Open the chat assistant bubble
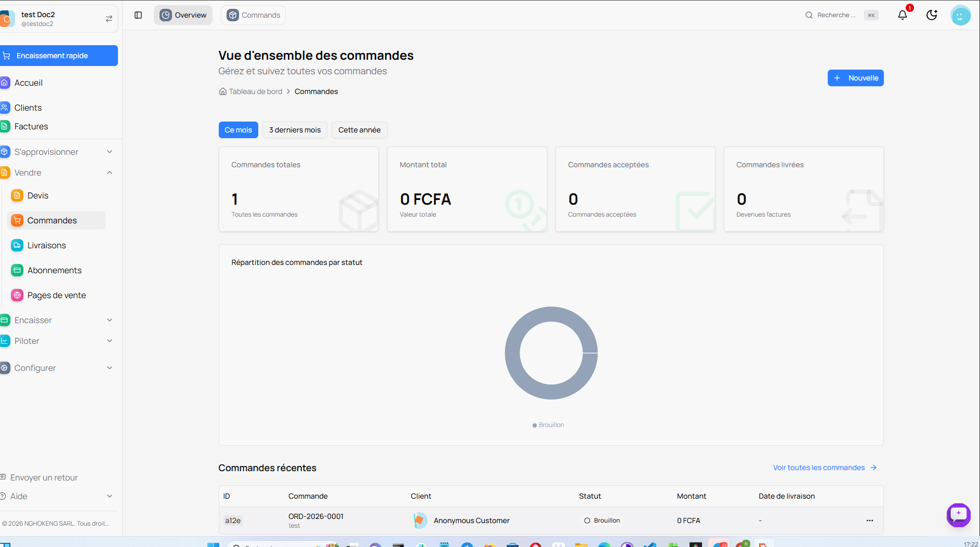This screenshot has width=980, height=547. tap(958, 515)
